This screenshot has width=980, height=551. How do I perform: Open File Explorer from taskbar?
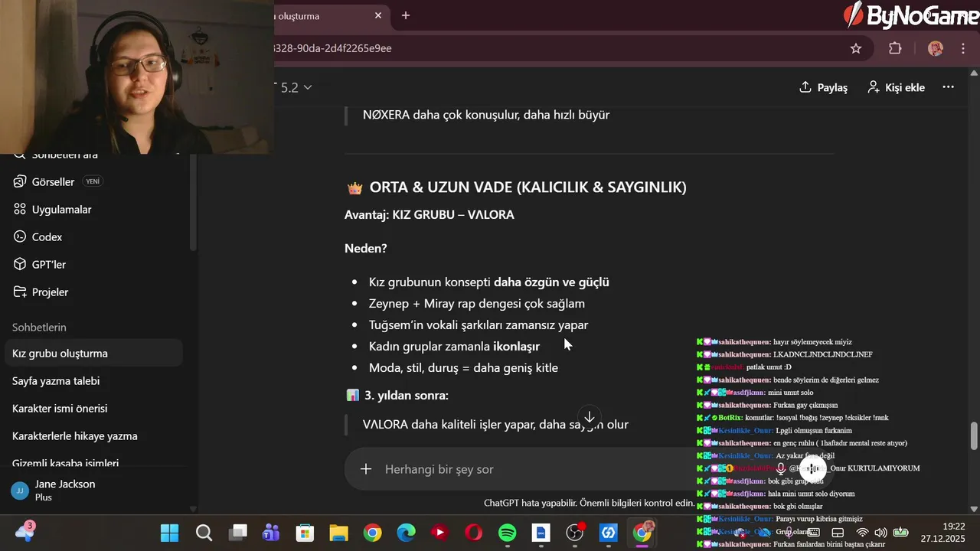click(338, 533)
